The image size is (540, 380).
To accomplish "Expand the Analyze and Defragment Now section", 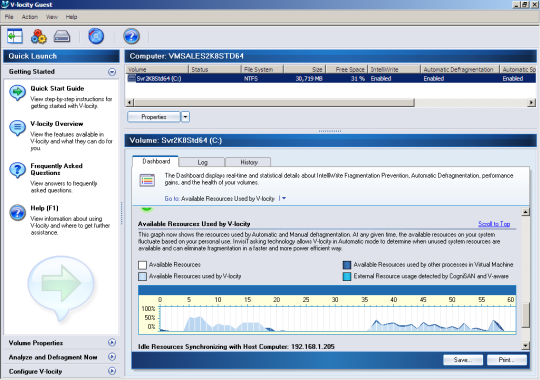I will pyautogui.click(x=112, y=357).
